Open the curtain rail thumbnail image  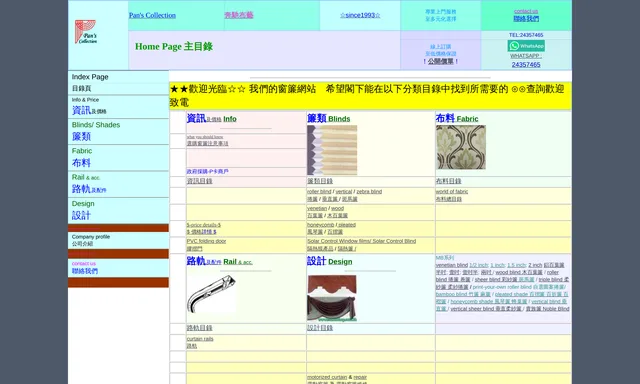pos(211,294)
